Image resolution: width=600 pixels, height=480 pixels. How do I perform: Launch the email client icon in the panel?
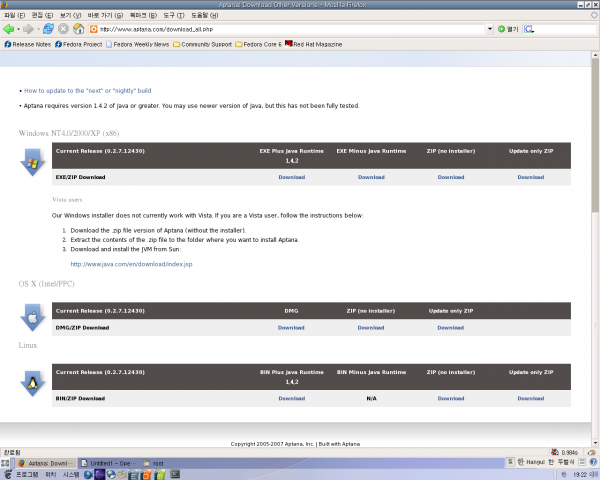tap(122, 475)
